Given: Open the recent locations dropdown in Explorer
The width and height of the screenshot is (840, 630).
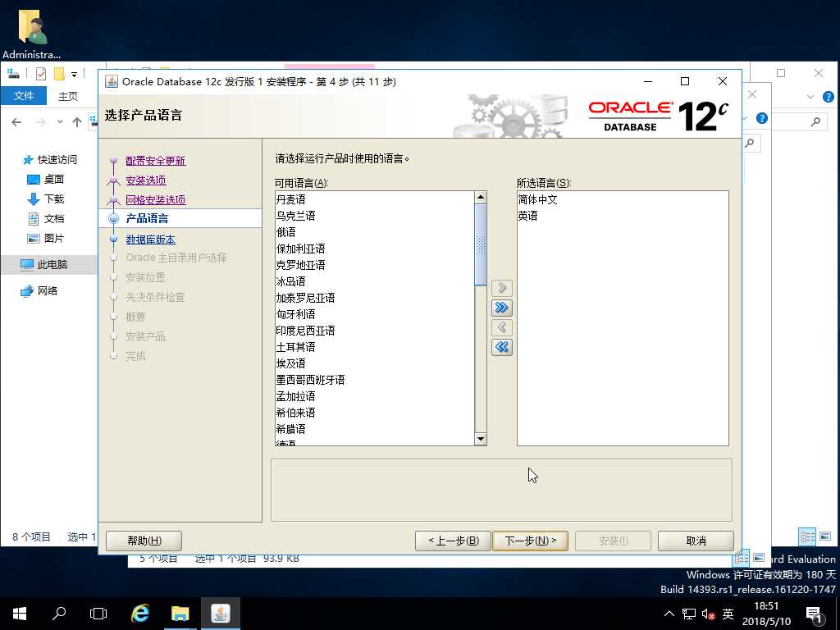Looking at the screenshot, I should 60,122.
